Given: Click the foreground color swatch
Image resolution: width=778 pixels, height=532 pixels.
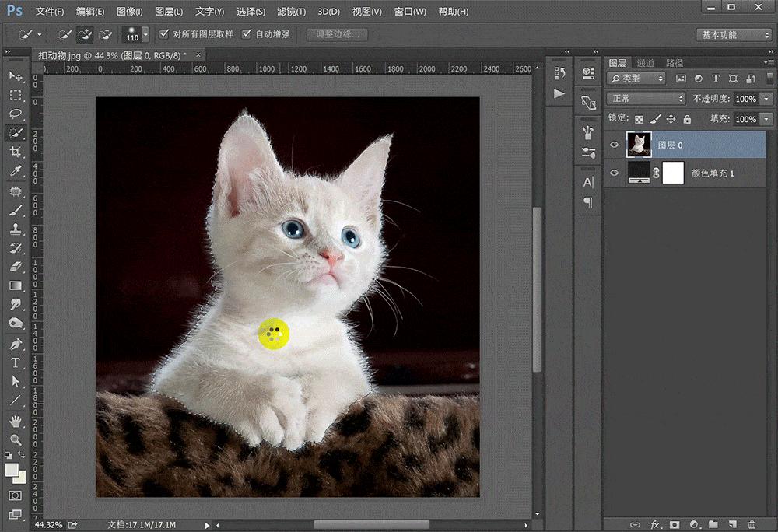Looking at the screenshot, I should point(12,470).
